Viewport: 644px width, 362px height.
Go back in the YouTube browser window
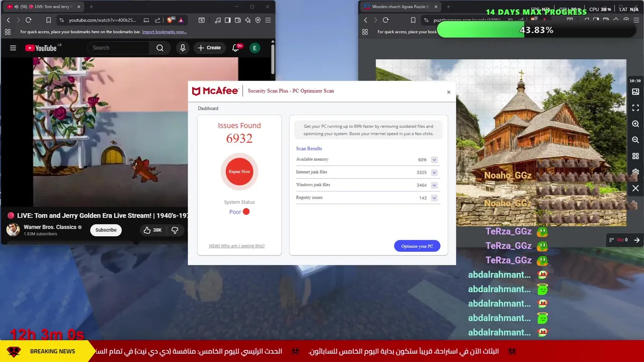(x=8, y=20)
